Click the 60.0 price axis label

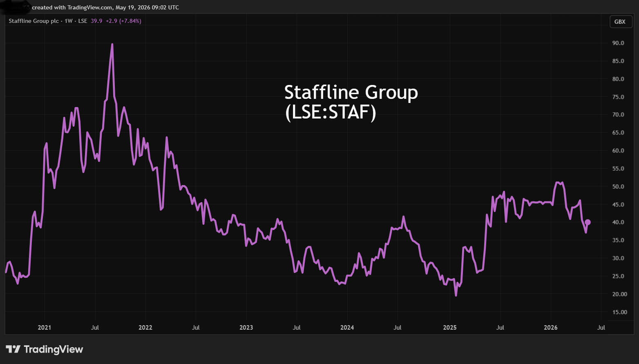coord(618,150)
